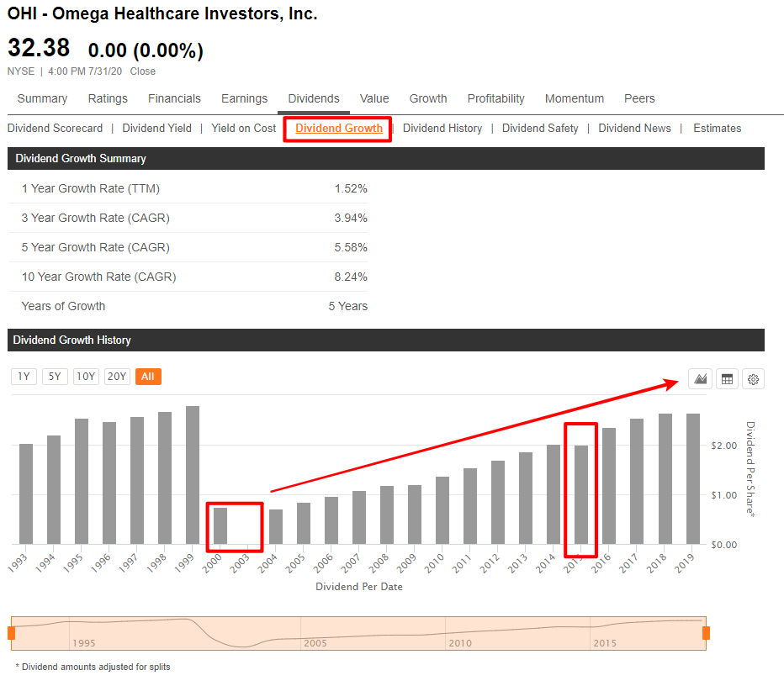Click the 1.52% growth rate value
The height and width of the screenshot is (686, 784).
[x=351, y=189]
